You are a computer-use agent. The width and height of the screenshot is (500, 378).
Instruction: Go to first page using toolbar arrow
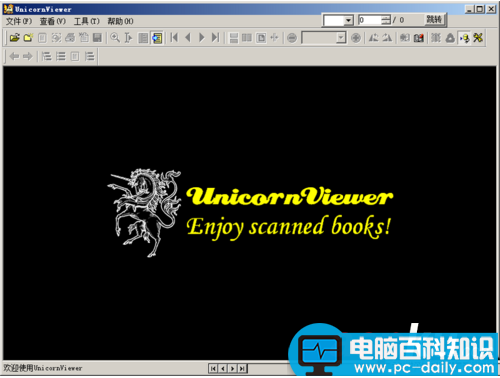(x=174, y=38)
